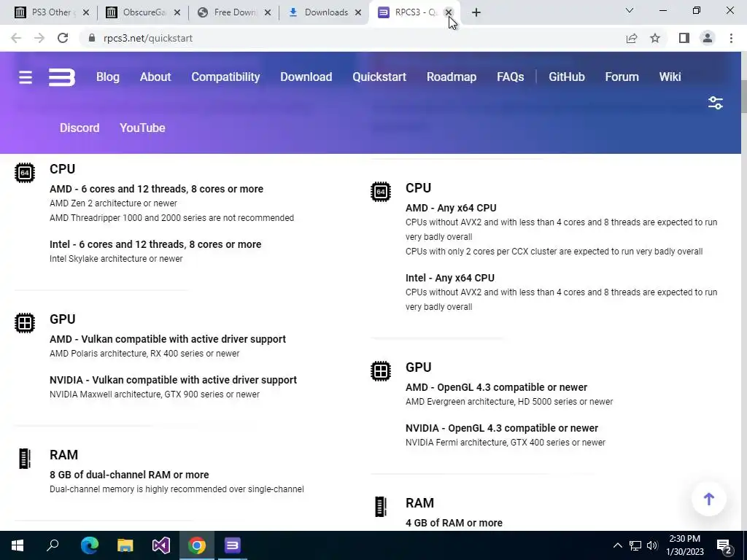
Task: Click the recommended RAM stick icon
Action: 24,459
